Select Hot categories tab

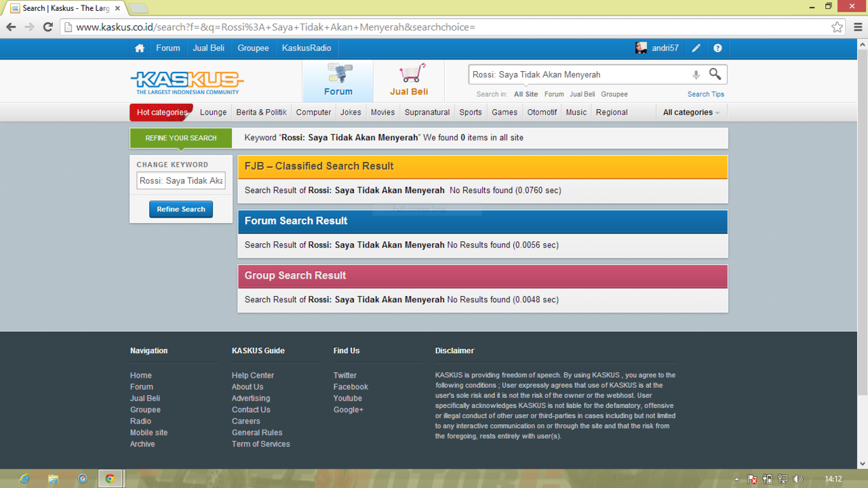tap(162, 113)
